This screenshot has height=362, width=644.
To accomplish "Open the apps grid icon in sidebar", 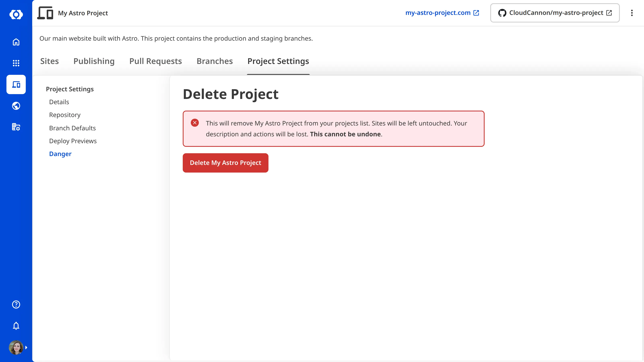I will click(16, 63).
